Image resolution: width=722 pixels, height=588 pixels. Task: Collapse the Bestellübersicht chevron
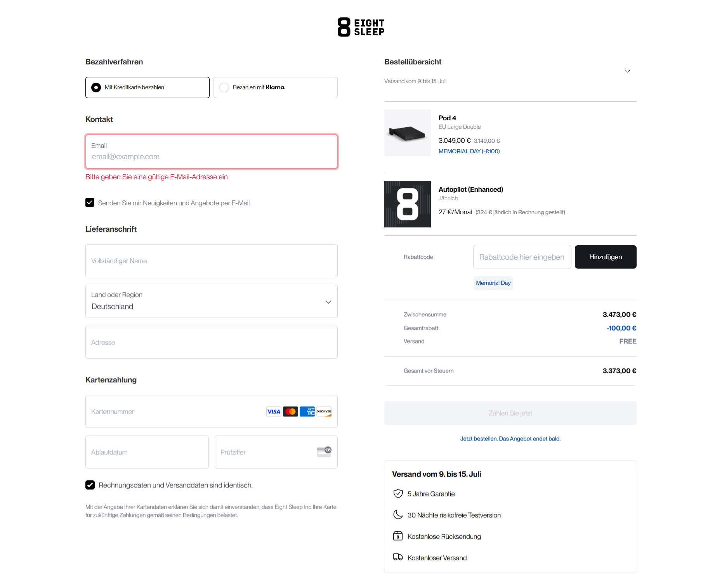coord(627,71)
